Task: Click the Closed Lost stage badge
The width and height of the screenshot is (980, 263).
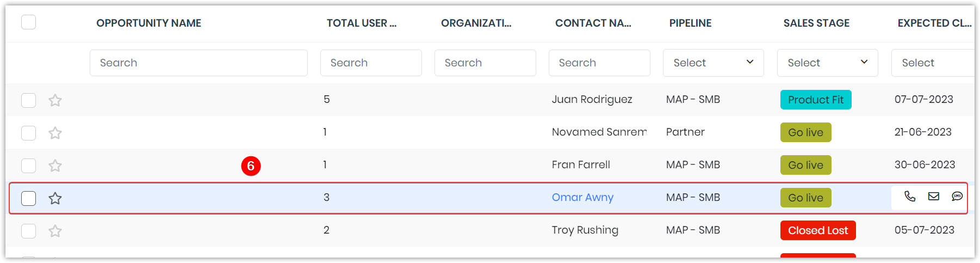Action: (x=818, y=230)
